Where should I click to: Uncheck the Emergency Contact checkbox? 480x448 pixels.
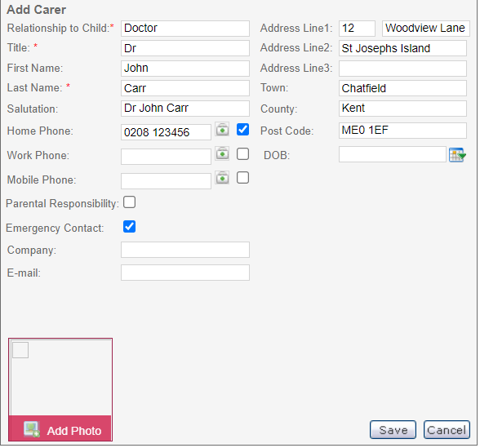pos(130,228)
